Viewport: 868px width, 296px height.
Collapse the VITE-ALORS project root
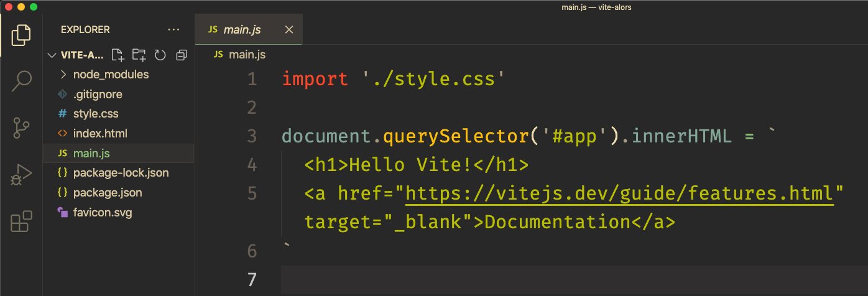coord(52,55)
